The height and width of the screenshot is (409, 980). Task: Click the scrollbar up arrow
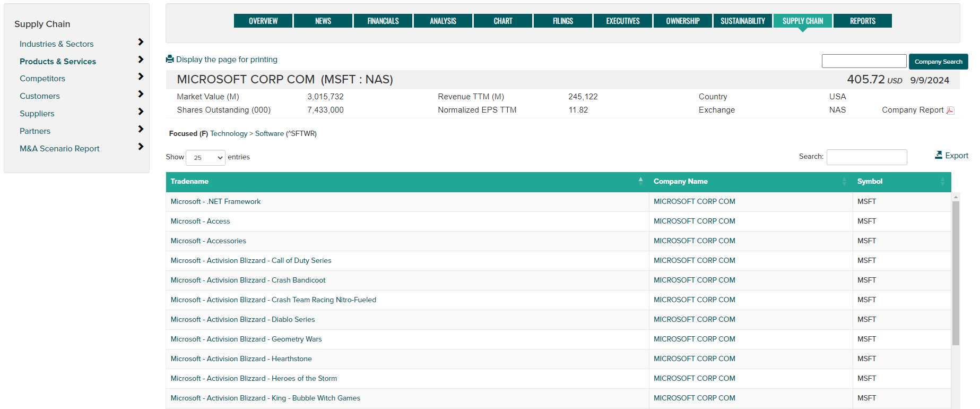[x=956, y=197]
